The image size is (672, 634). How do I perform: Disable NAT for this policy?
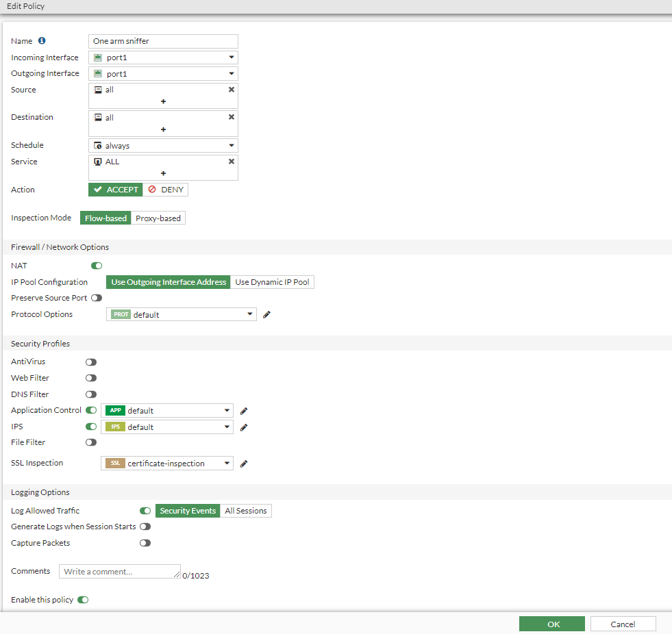[x=96, y=265]
